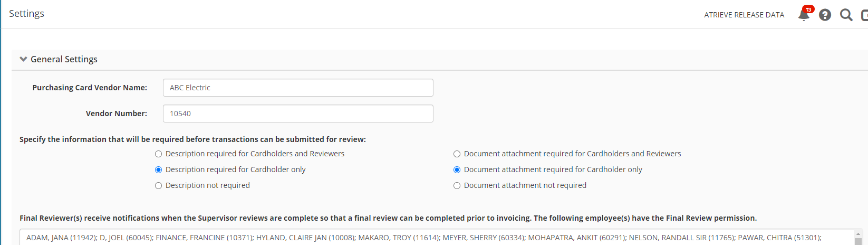Click the reviewers list scrollbar up arrow
Viewport: 868px width, 245px height.
(858, 233)
